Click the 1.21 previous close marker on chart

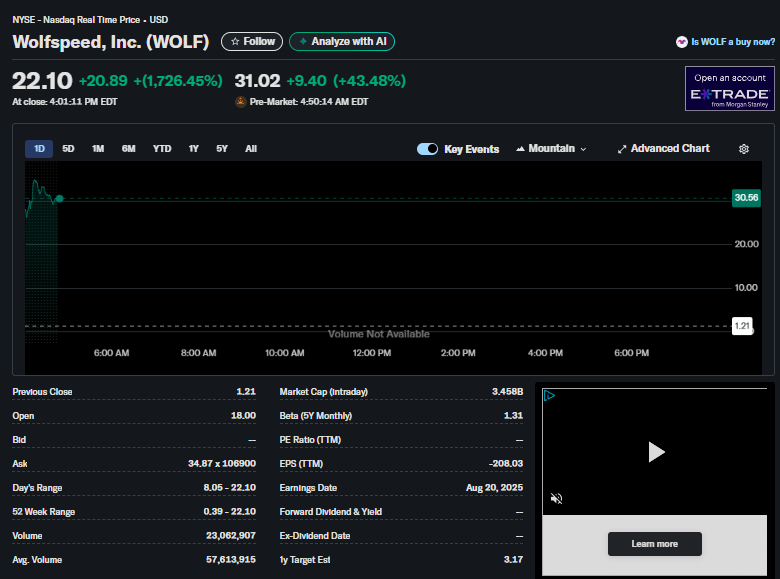(x=742, y=326)
